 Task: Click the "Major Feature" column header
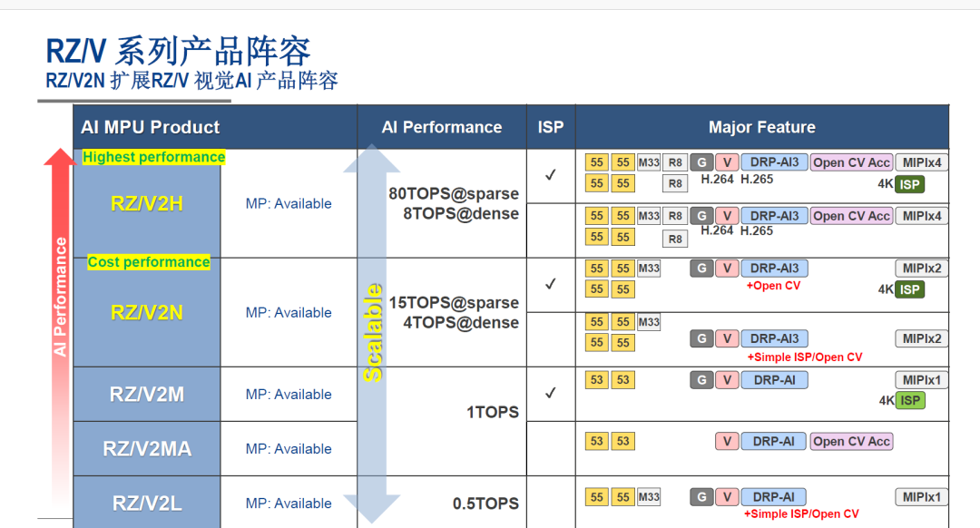[x=762, y=128]
